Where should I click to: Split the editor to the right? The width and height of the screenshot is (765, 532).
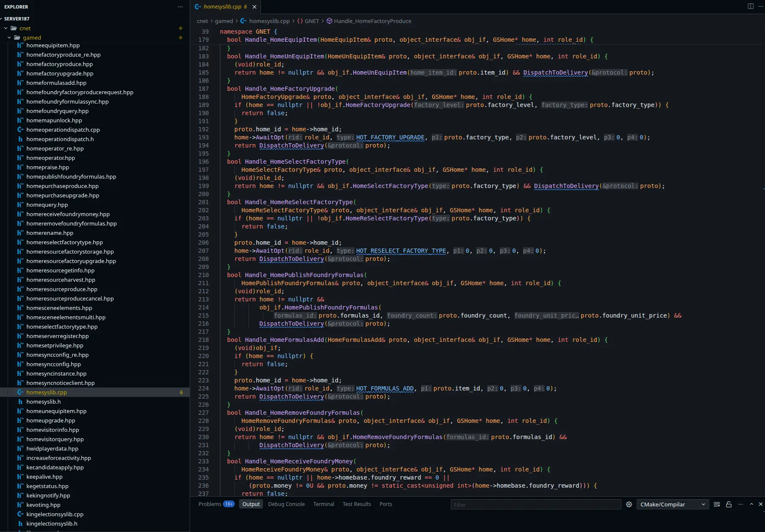751,6
